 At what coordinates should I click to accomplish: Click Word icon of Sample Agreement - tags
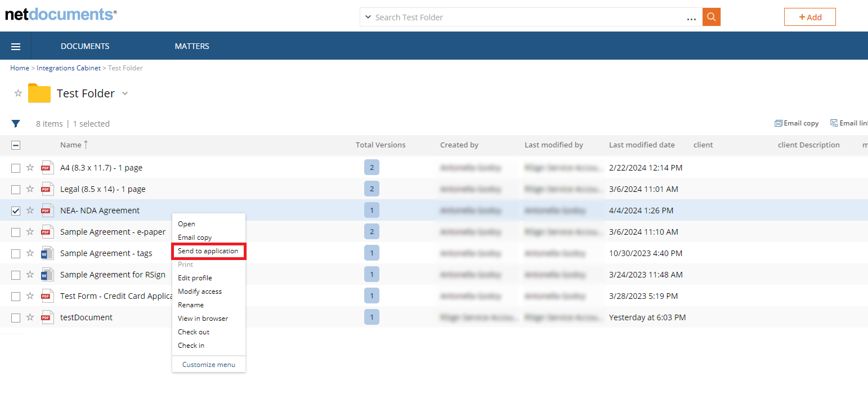pos(48,253)
